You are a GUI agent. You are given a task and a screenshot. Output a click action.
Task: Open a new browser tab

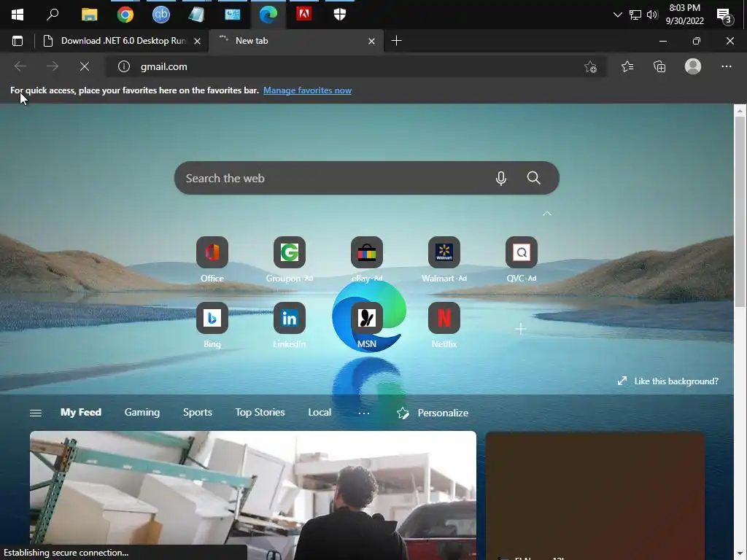tap(396, 41)
